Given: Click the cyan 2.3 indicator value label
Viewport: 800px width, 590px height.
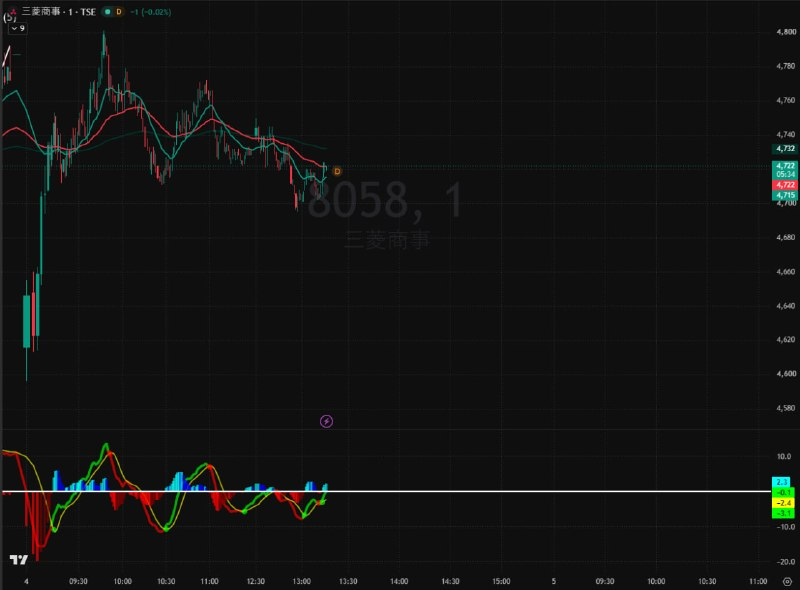Looking at the screenshot, I should (x=782, y=482).
